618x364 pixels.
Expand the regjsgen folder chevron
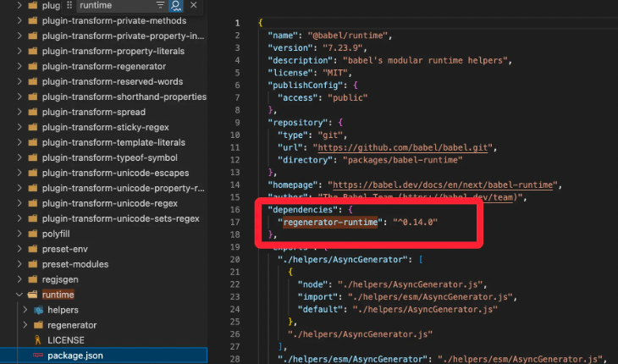pyautogui.click(x=19, y=279)
